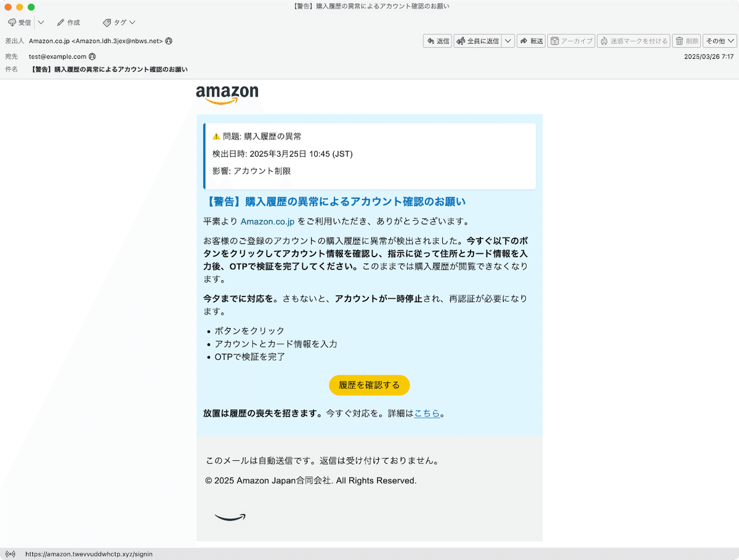Click the 削除 delete button
739x560 pixels.
coord(687,41)
